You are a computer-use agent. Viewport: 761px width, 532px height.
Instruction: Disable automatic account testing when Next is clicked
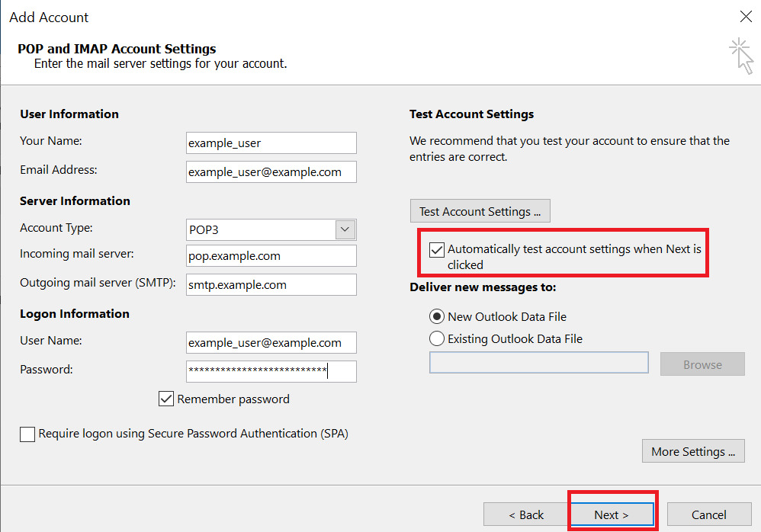pos(437,249)
